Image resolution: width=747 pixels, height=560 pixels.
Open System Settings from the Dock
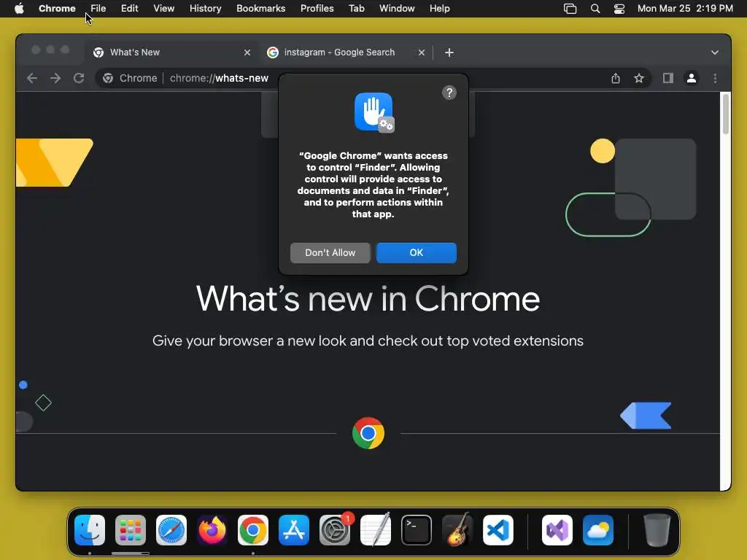334,530
